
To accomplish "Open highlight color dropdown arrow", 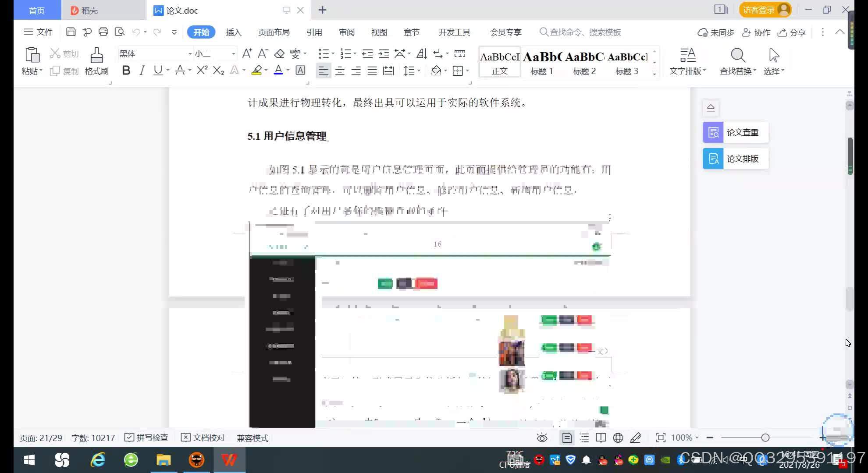I will tap(266, 71).
